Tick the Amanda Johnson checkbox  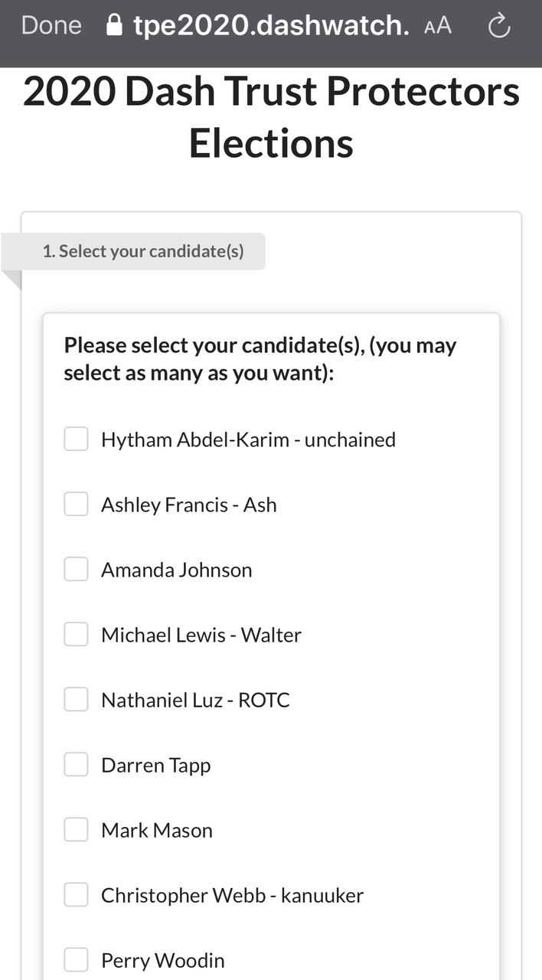[76, 570]
